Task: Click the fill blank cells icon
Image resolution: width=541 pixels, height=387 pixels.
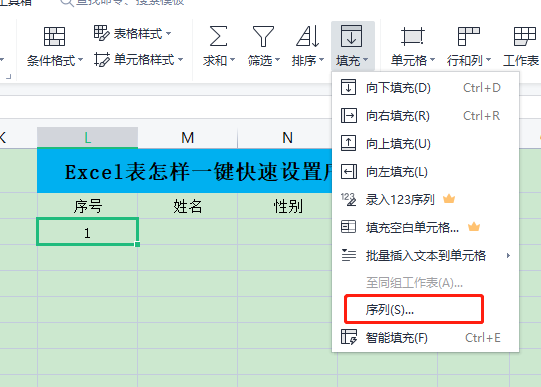Action: pyautogui.click(x=348, y=227)
